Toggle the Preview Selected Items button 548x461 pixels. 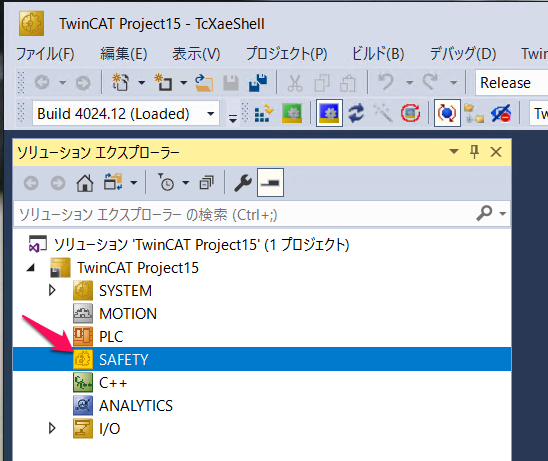tap(270, 182)
